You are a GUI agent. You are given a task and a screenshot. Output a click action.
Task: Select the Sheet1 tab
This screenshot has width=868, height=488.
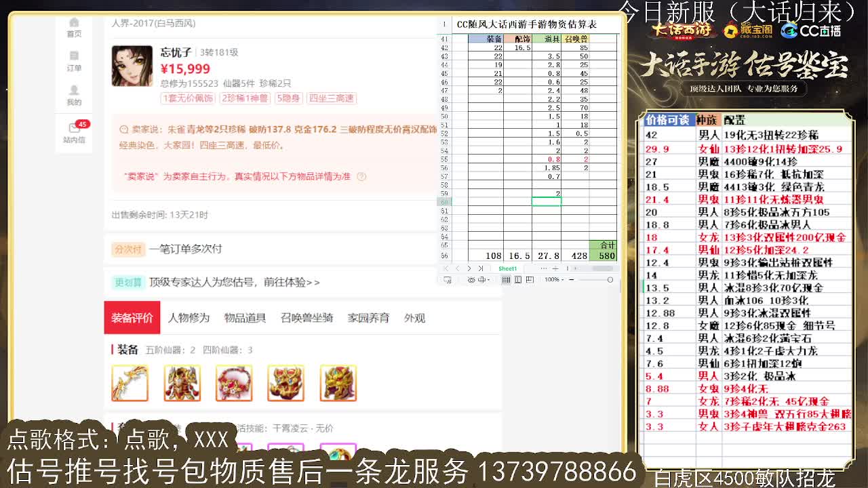click(508, 268)
